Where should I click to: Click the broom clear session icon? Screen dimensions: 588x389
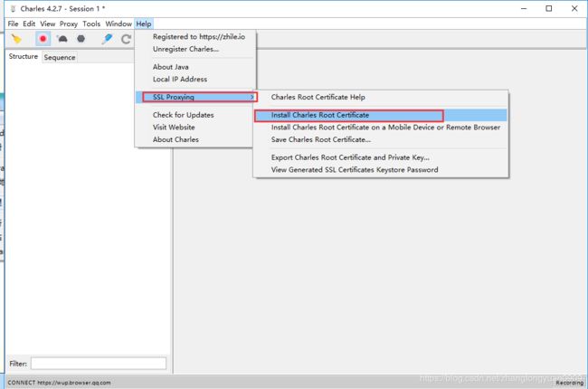coord(16,39)
